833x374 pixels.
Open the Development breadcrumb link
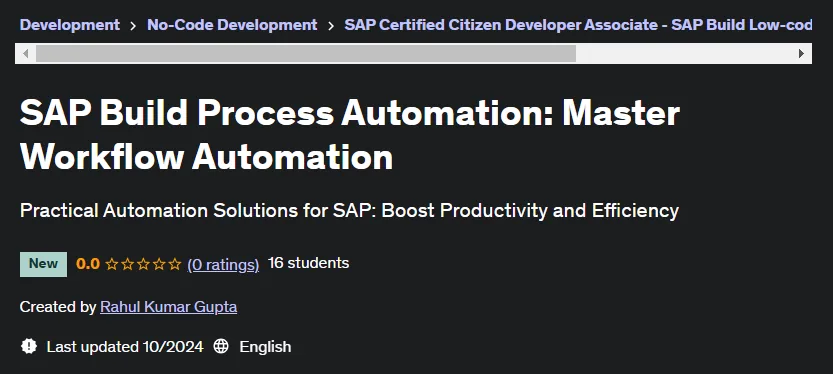coord(70,25)
